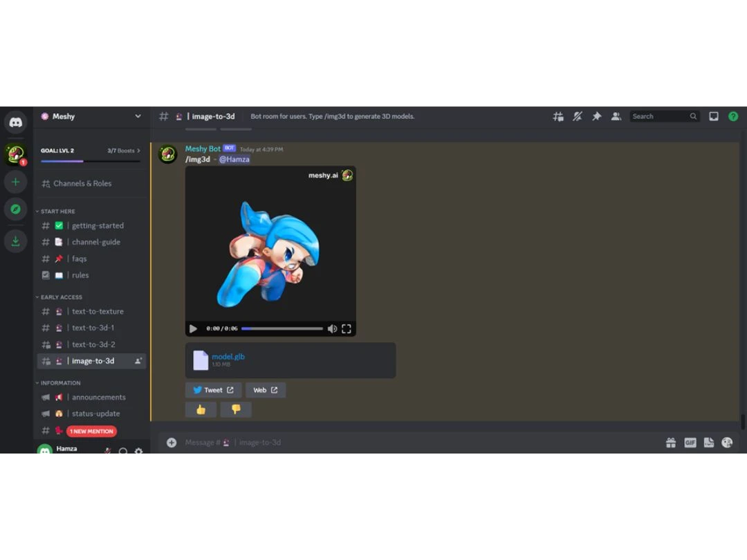
Task: Click the Tweet button under model
Action: (213, 390)
